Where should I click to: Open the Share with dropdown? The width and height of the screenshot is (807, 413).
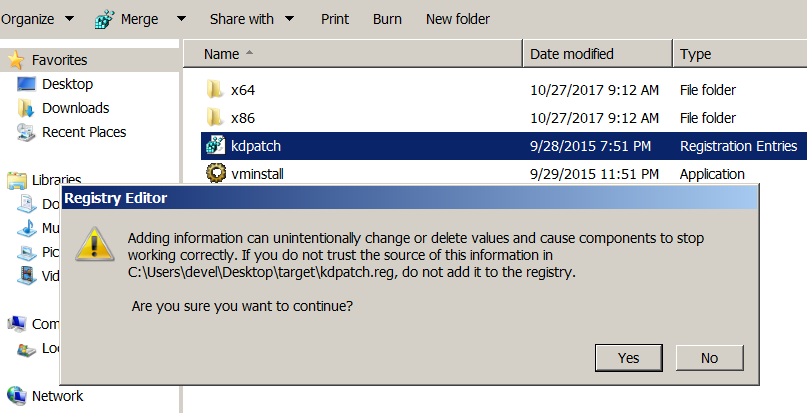[x=251, y=19]
